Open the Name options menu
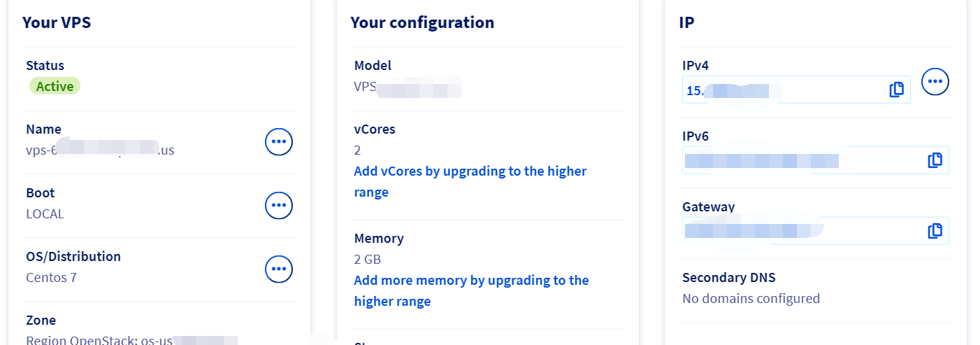Screen dimensions: 980x345 pos(279,142)
